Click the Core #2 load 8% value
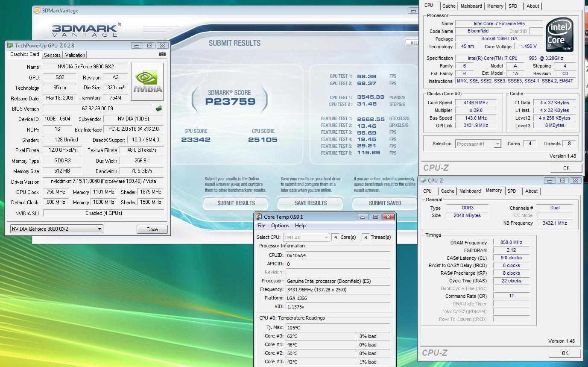The width and height of the screenshot is (588, 367). click(x=374, y=353)
